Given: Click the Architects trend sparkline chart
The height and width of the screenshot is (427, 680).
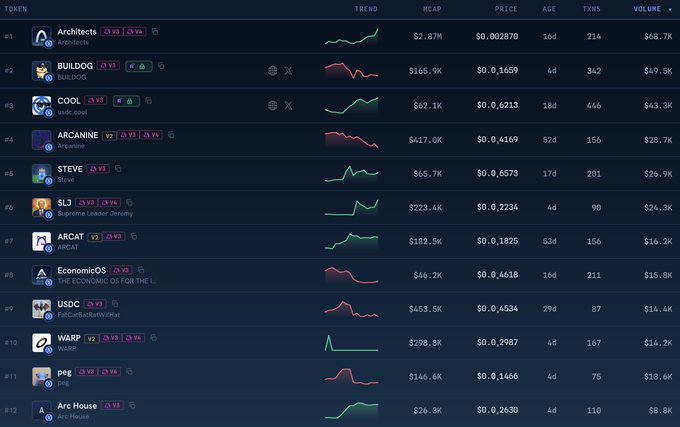Looking at the screenshot, I should coord(351,36).
